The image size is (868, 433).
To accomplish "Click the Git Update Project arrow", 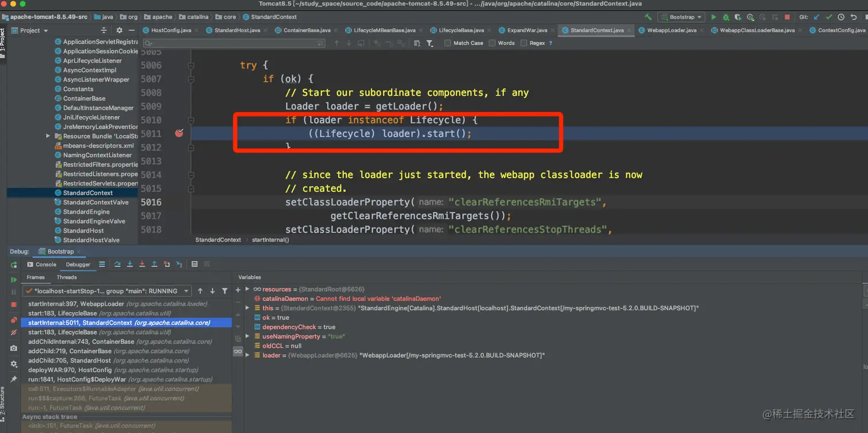I will tap(817, 17).
